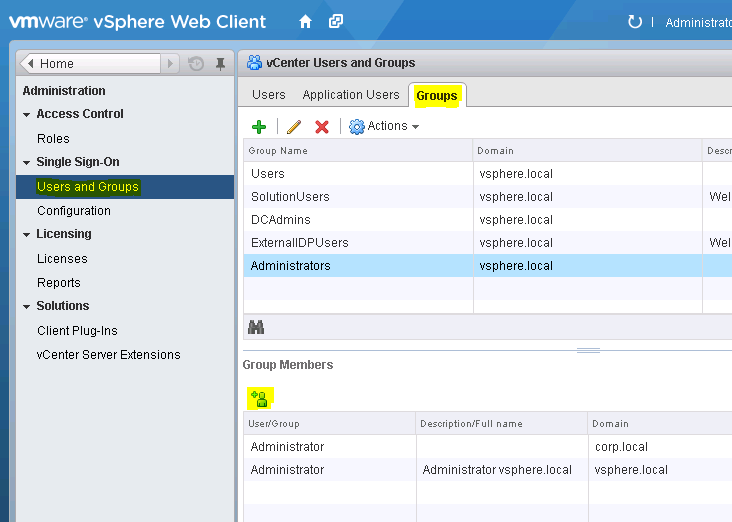
Task: Click the Administration heading
Action: pos(64,91)
